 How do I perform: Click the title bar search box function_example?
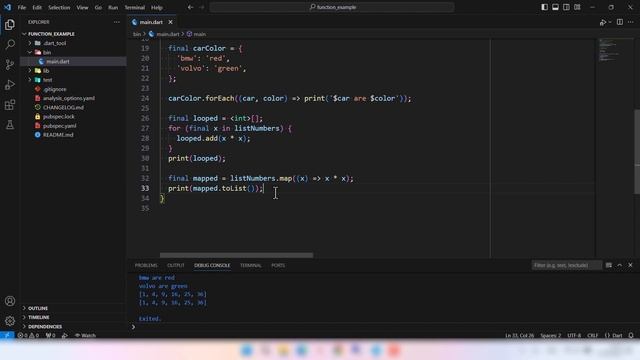332,7
